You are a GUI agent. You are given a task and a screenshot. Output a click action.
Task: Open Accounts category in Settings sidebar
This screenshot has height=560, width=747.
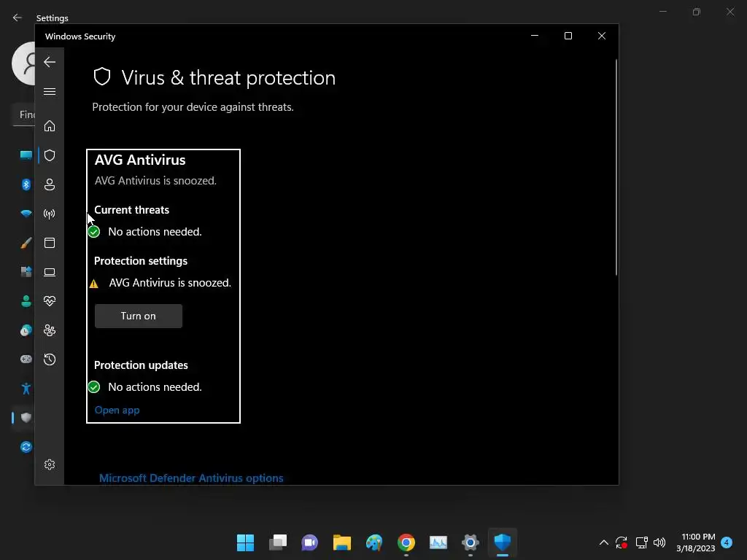click(26, 301)
